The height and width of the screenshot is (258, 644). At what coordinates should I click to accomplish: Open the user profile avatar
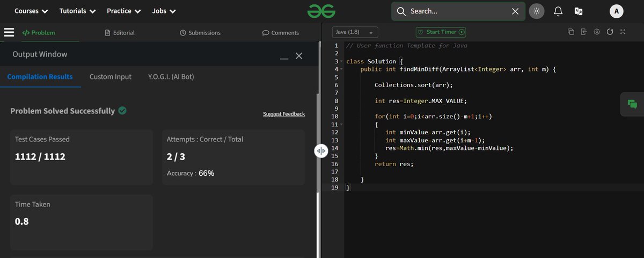[x=616, y=11]
